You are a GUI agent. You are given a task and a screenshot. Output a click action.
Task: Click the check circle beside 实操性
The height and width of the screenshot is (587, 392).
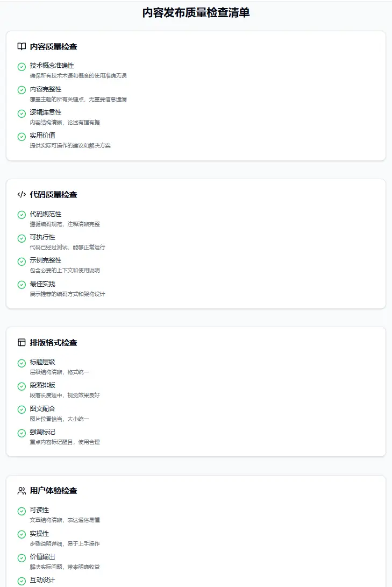pyautogui.click(x=22, y=534)
